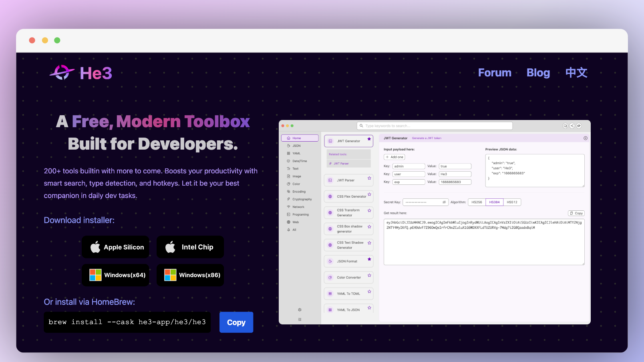Switch site language to 中文

[576, 72]
